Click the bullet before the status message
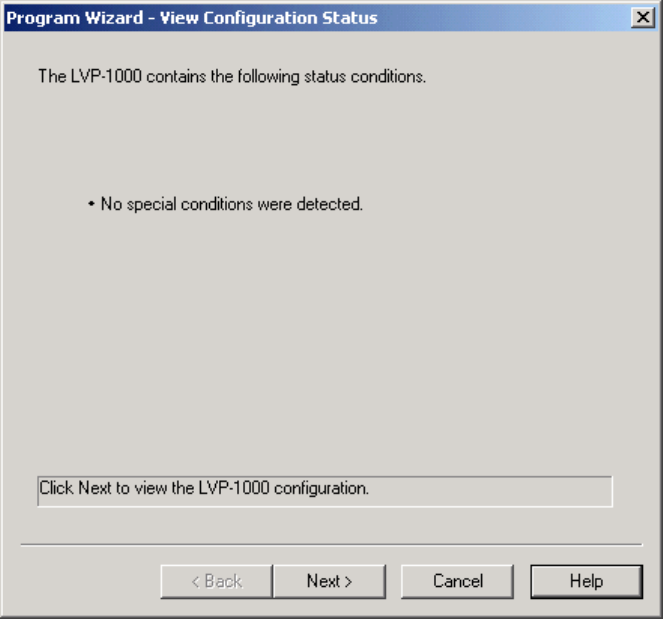The height and width of the screenshot is (619, 663). coord(91,205)
